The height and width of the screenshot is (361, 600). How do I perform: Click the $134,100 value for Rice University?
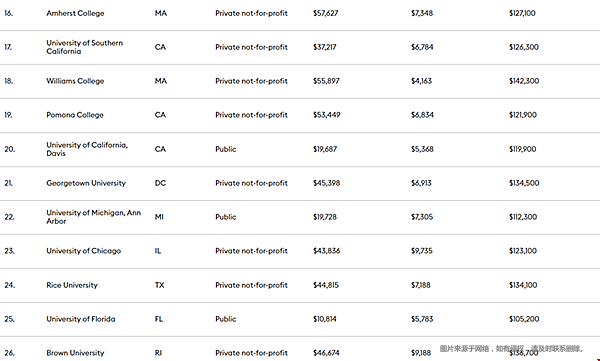[523, 285]
